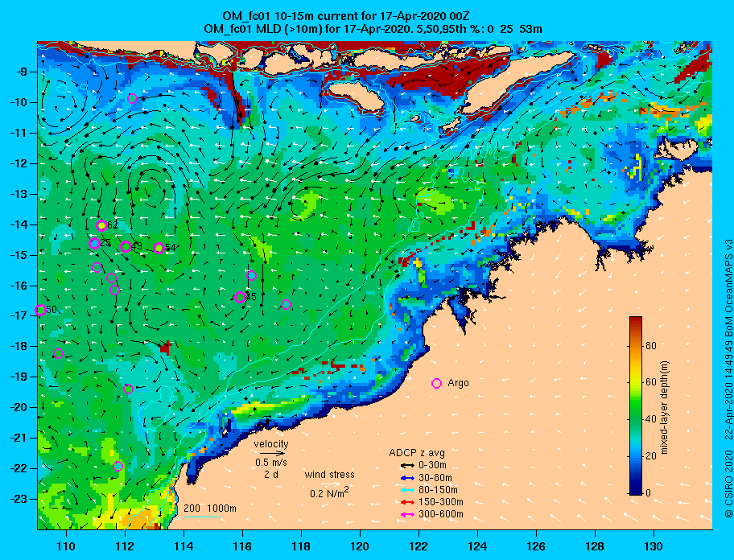Click unlabeled Argo marker near latitude -22

(x=118, y=466)
